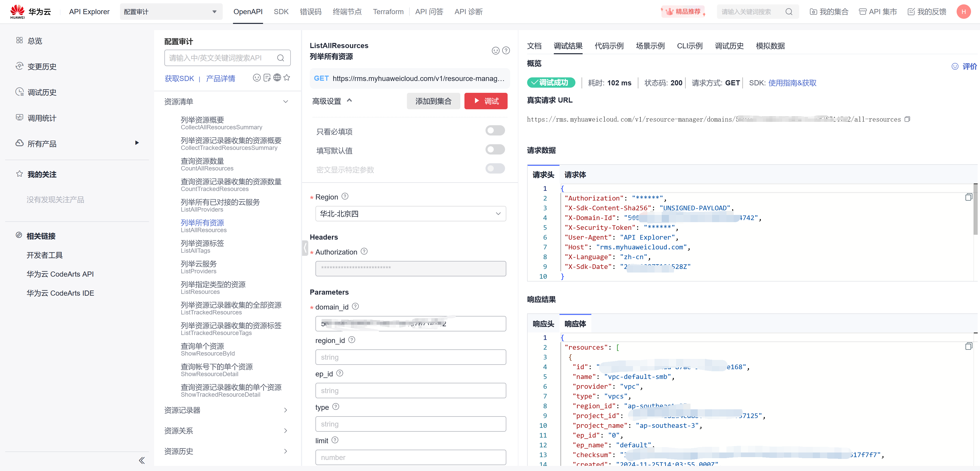980x471 pixels.
Task: Click the API search magnifier icon
Action: [280, 58]
